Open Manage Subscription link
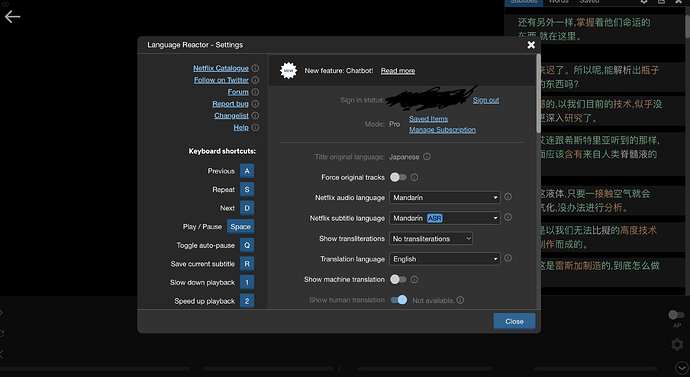Viewport: 690px width, 377px height. point(442,130)
